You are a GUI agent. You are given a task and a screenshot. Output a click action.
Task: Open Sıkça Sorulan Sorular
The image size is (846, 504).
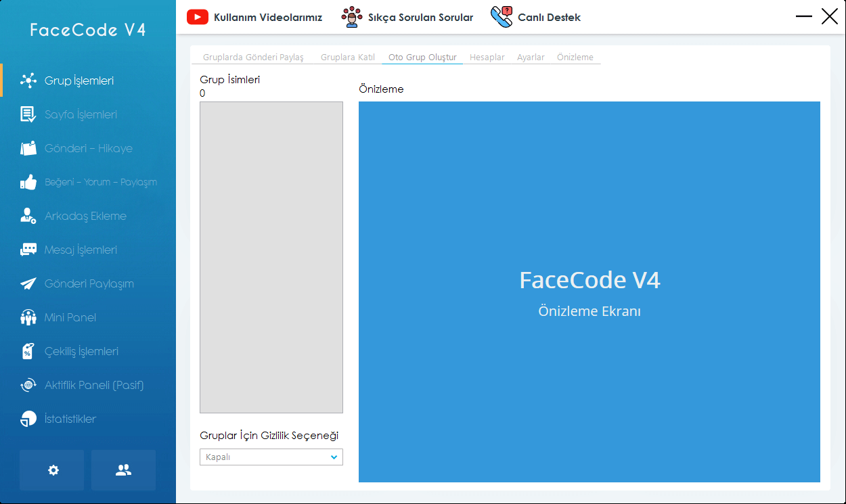pyautogui.click(x=420, y=17)
